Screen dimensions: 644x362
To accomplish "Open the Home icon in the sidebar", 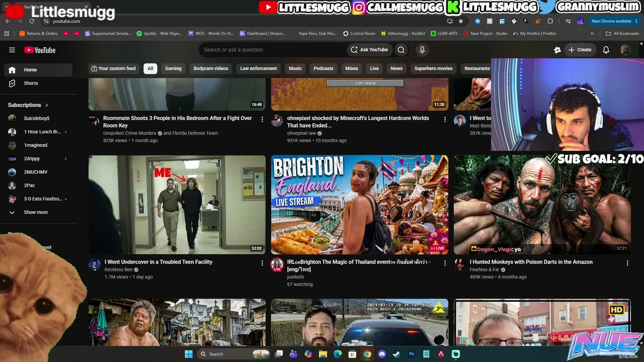I will tap(12, 70).
